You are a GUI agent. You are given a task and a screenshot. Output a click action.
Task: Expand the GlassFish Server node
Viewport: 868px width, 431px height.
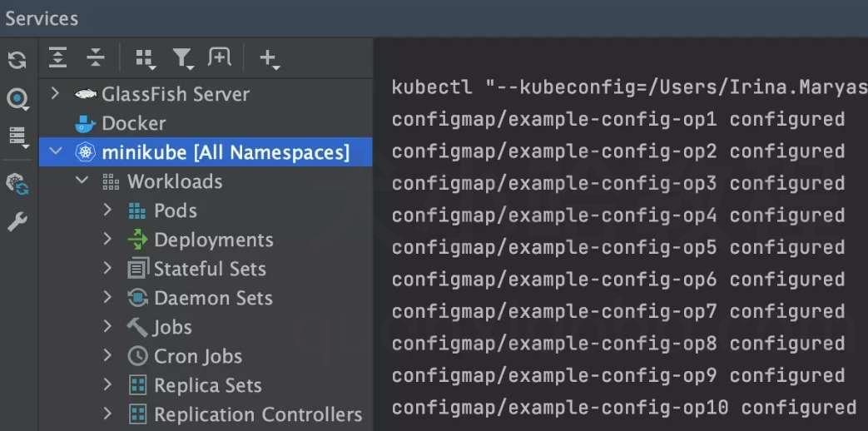point(54,93)
